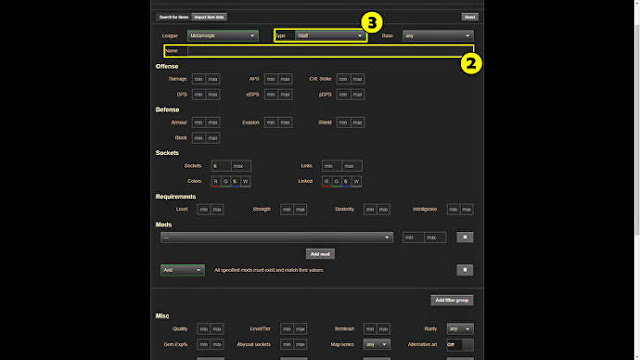Click the white W box in Colors row

click(x=245, y=182)
